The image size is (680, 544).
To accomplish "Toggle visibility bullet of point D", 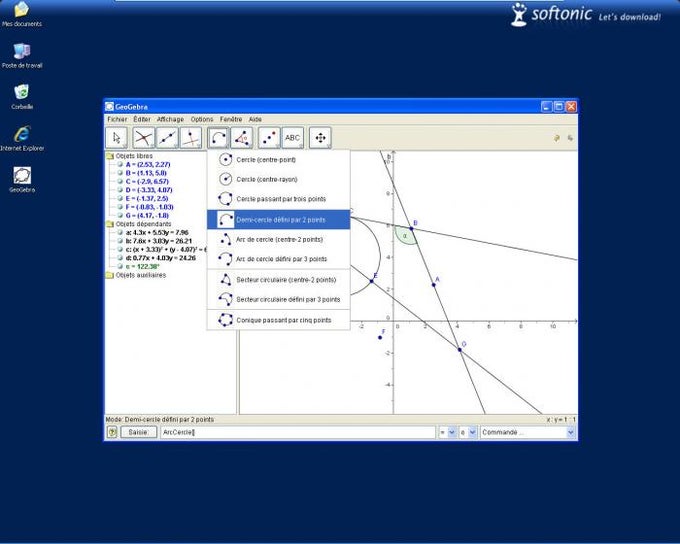I will pyautogui.click(x=120, y=190).
